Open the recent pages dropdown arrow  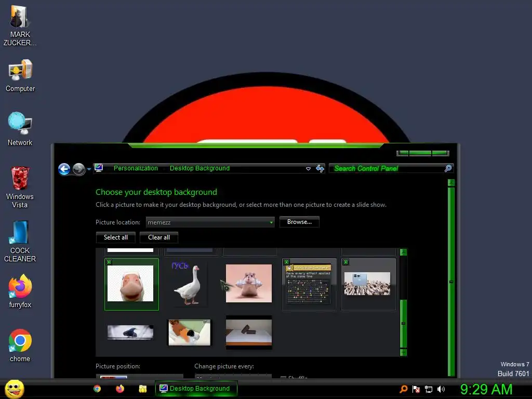point(89,169)
